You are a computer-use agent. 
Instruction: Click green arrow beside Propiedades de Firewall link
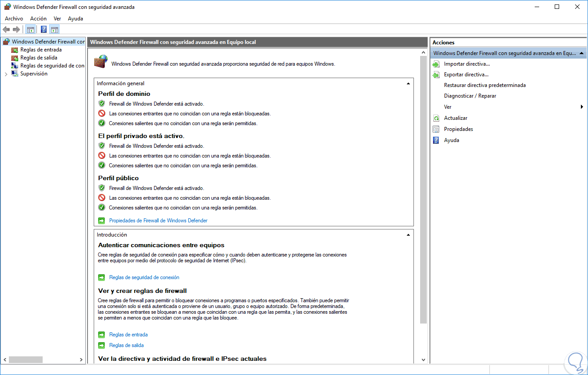pos(102,221)
